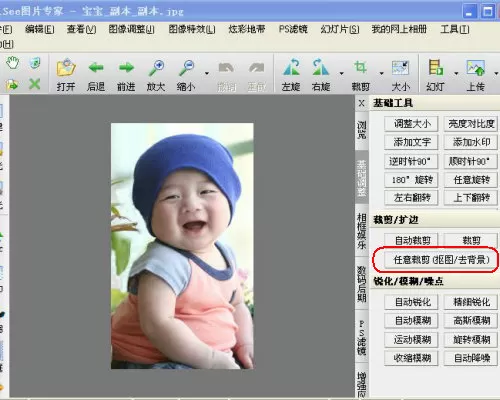Screen dimensions: 500x400
Task: Open the 工具(T) menu
Action: pyautogui.click(x=455, y=30)
